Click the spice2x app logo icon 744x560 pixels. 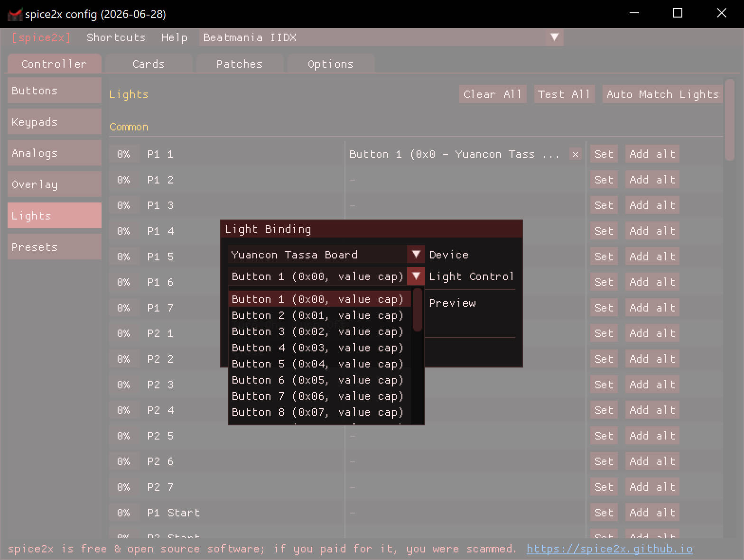tap(15, 14)
